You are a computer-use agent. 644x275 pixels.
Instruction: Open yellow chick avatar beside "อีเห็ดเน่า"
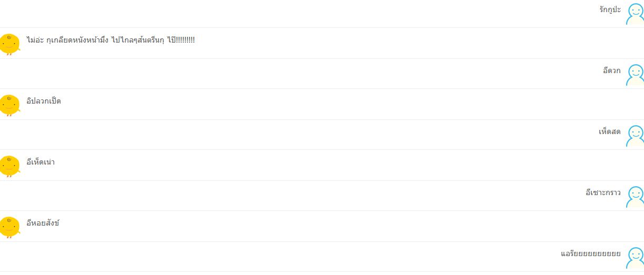point(10,166)
